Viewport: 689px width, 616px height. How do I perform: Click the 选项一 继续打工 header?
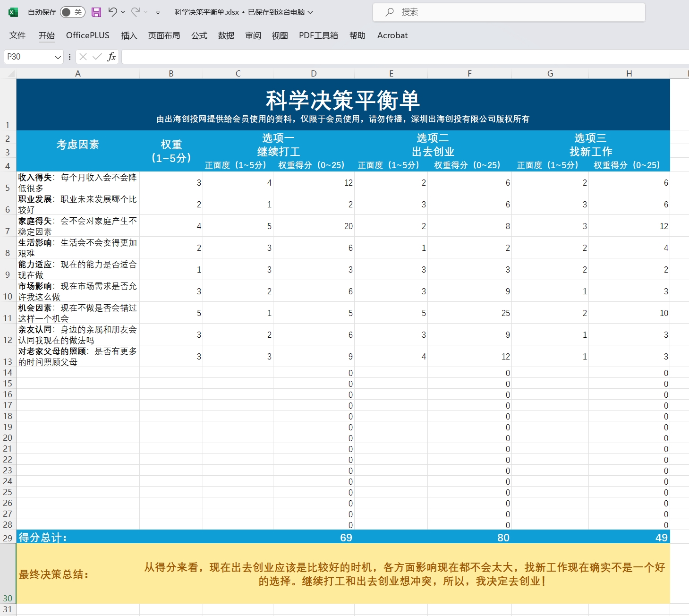[x=279, y=145]
